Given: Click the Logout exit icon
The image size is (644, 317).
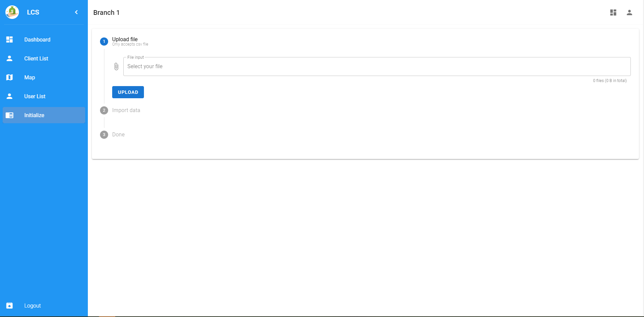Looking at the screenshot, I should [9, 306].
